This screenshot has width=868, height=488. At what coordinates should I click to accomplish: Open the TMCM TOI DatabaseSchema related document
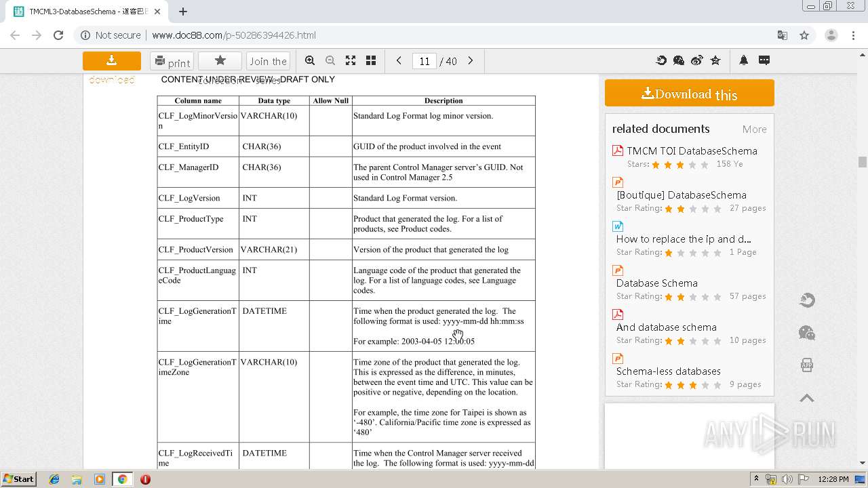pos(692,151)
